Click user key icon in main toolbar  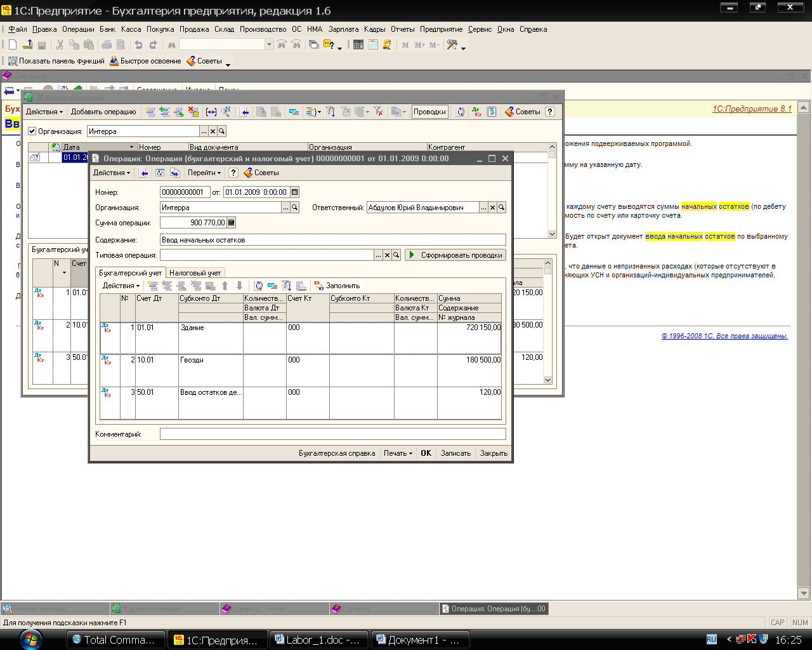pos(387,44)
